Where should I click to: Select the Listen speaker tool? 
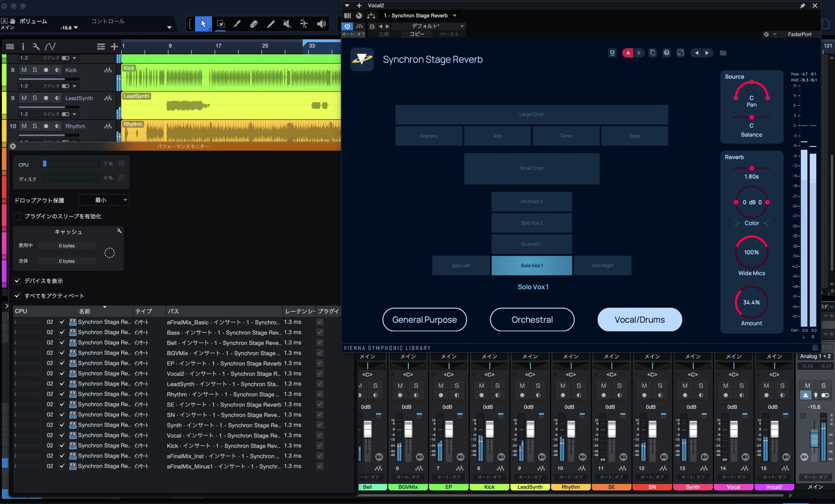pos(321,24)
